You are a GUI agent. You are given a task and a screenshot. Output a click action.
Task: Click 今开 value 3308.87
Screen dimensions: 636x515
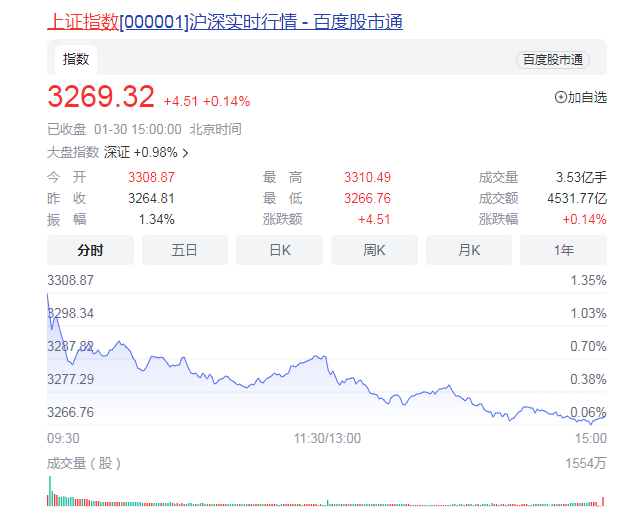pyautogui.click(x=151, y=177)
